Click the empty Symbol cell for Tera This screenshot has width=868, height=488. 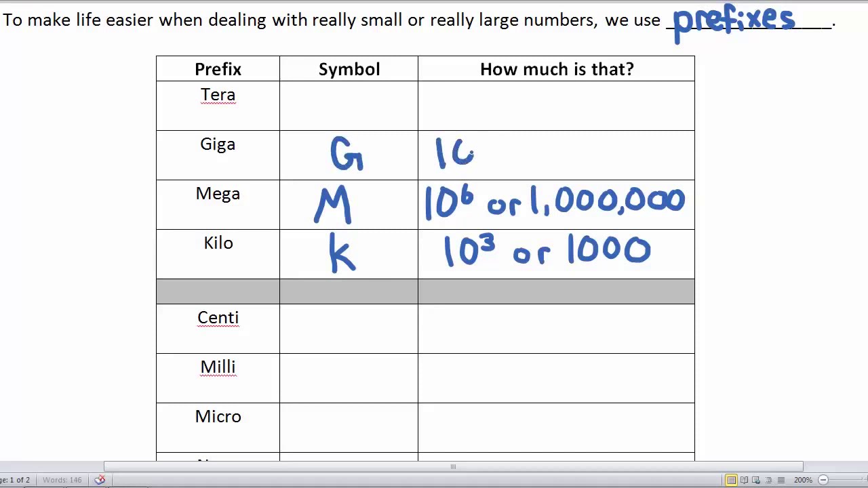tap(349, 106)
